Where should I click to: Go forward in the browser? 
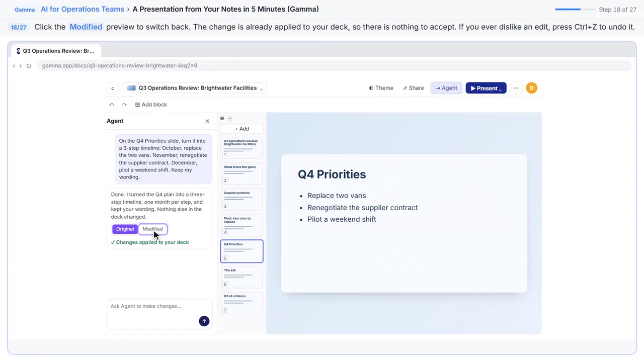tap(20, 66)
